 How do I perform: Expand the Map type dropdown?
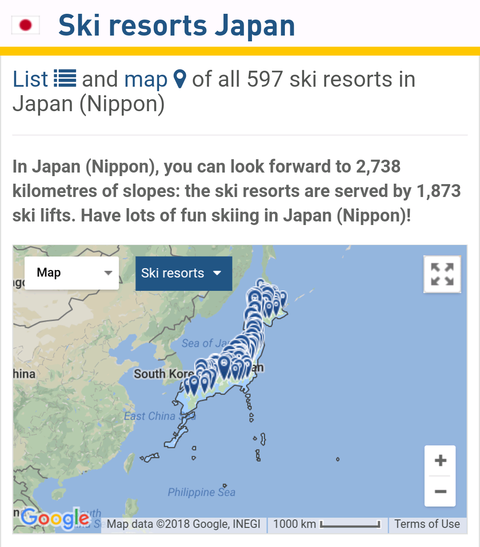point(72,273)
